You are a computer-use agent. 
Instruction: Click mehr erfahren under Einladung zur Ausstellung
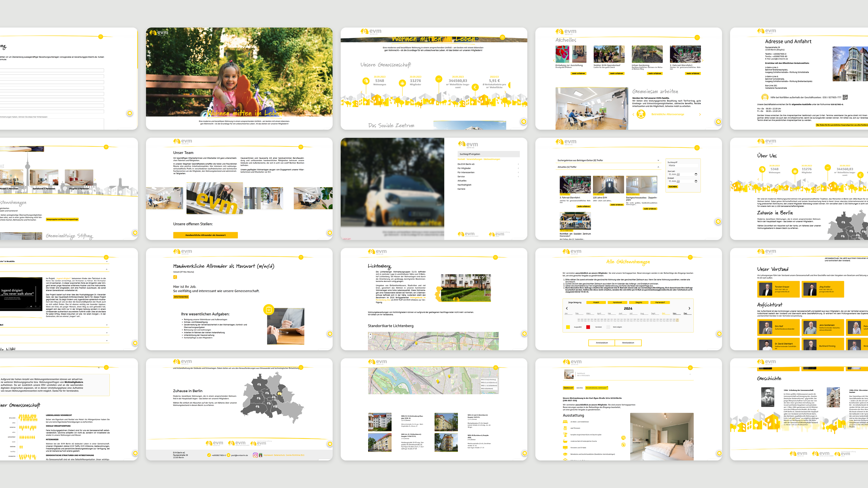point(579,74)
